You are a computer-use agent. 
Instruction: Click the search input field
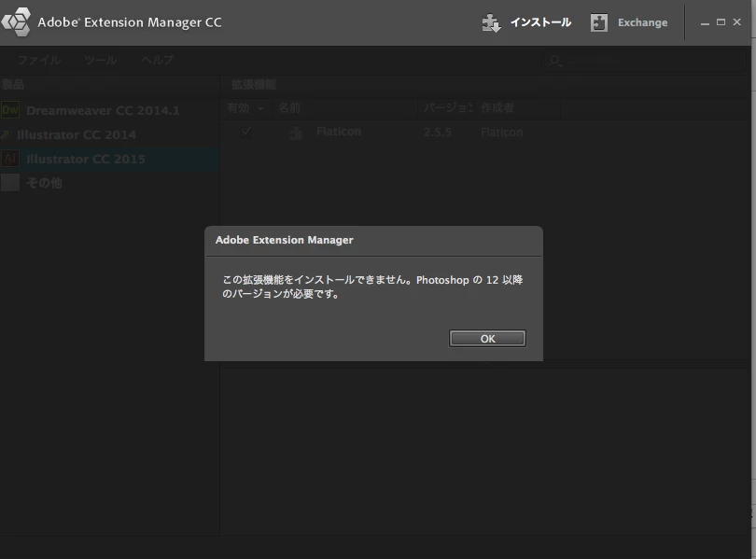point(646,62)
